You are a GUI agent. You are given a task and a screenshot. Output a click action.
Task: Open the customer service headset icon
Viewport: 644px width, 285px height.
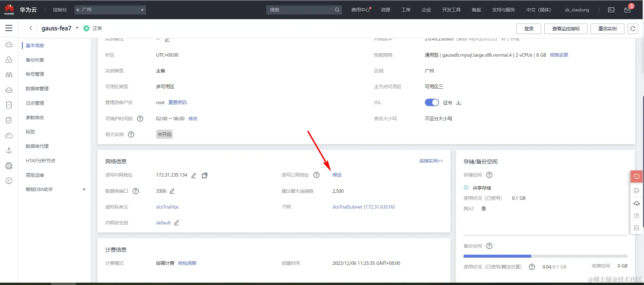(x=637, y=203)
